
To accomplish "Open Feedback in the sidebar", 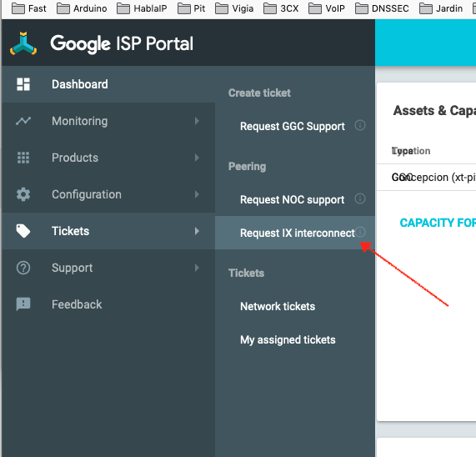I will [108, 304].
